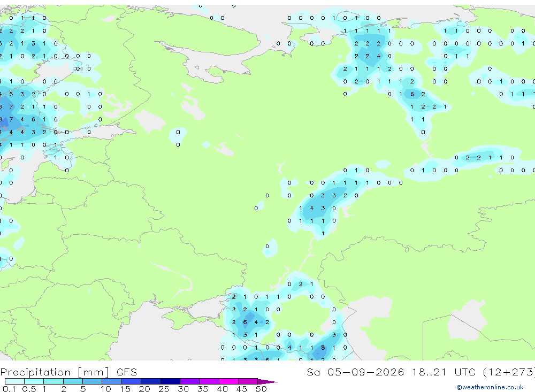The image size is (535, 392).
Task: Click the 0.5–1 mm legend color swatch
Action: click(34, 381)
